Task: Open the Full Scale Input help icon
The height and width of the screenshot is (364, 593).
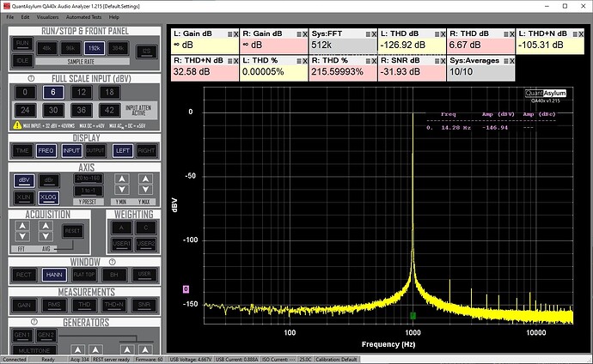Action: [x=31, y=78]
